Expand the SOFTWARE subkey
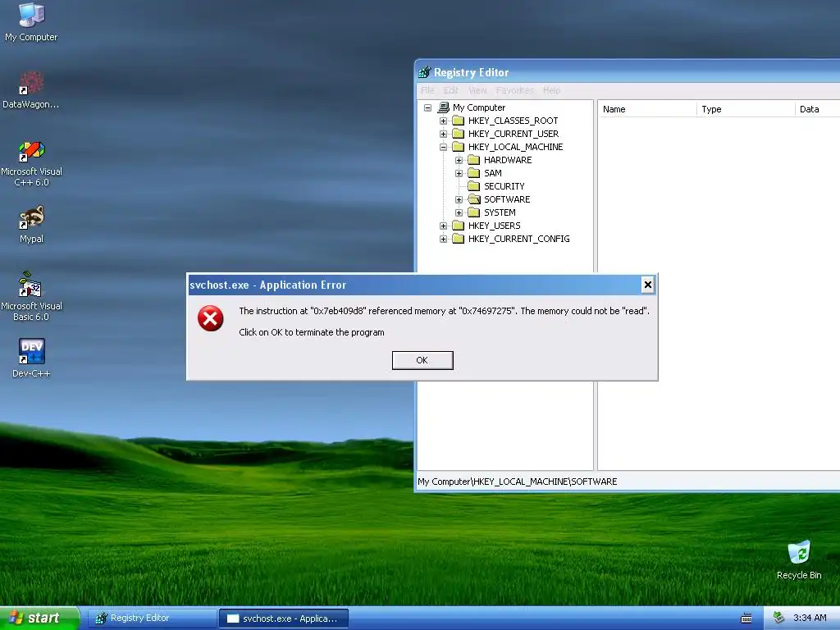Image resolution: width=840 pixels, height=630 pixels. [459, 199]
